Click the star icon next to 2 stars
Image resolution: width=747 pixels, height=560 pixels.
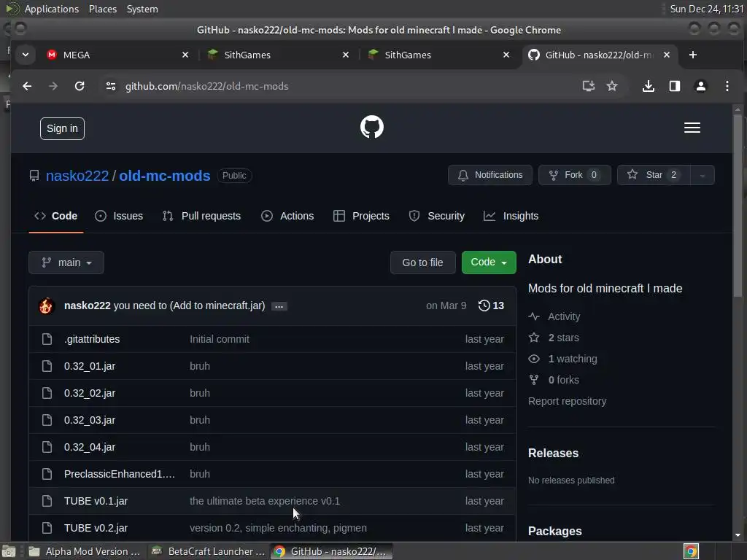point(534,338)
